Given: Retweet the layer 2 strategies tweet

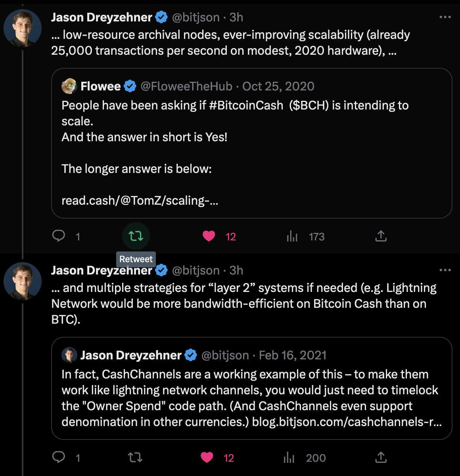Looking at the screenshot, I should [x=135, y=457].
